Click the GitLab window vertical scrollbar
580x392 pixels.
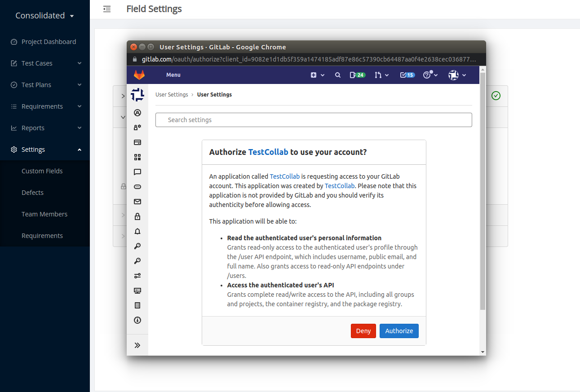pos(483,191)
